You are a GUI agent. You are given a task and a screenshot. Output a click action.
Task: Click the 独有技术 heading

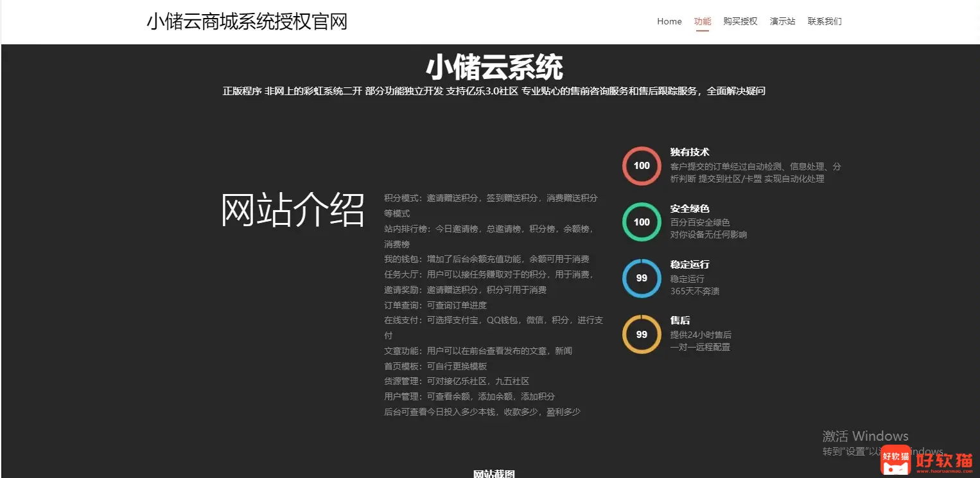coord(690,152)
